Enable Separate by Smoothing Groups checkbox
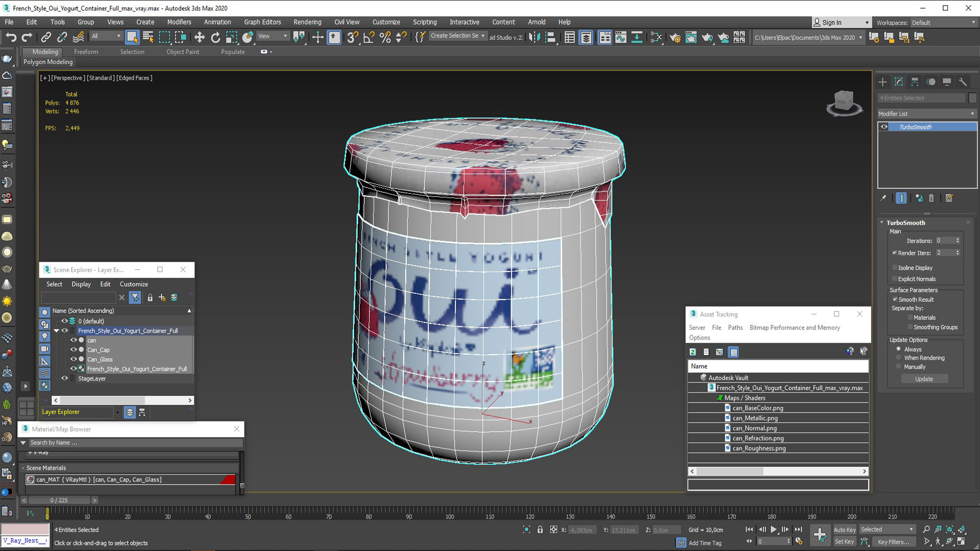The width and height of the screenshot is (980, 551). tap(910, 327)
